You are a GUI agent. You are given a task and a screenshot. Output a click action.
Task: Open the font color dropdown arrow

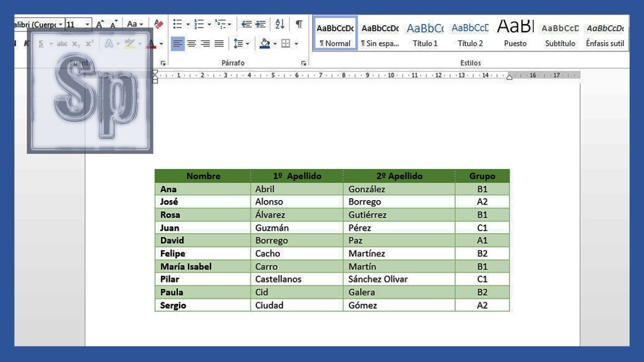(161, 44)
